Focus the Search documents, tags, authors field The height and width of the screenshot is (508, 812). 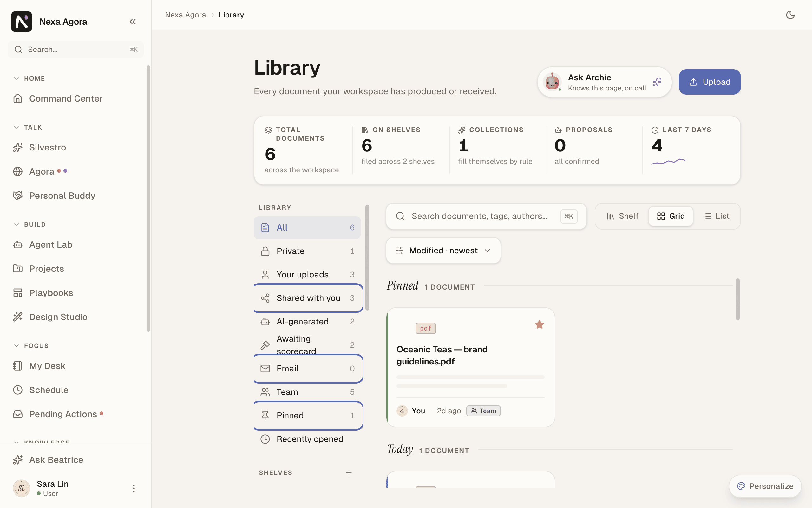(x=486, y=216)
